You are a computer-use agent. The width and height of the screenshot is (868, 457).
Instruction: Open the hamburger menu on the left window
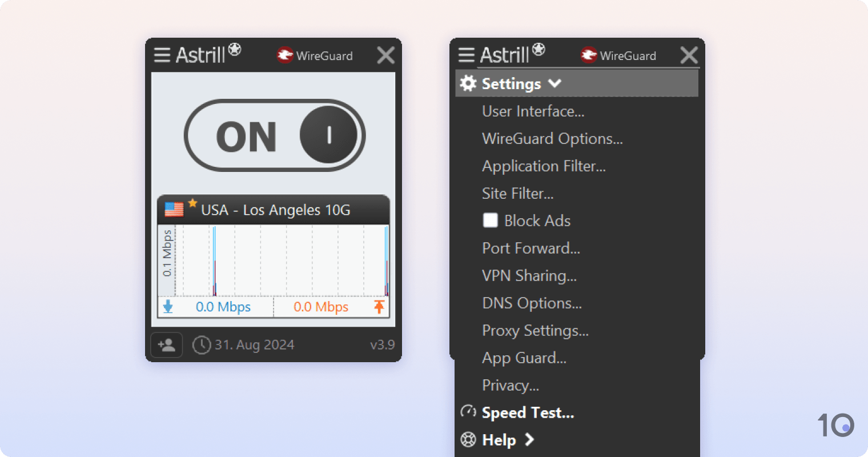click(162, 54)
